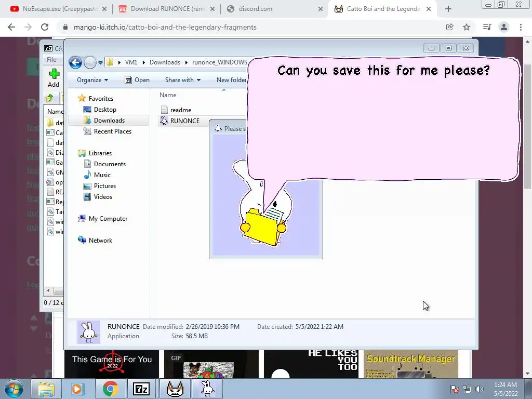Open the This Game is For You thumbnail

pos(112,364)
